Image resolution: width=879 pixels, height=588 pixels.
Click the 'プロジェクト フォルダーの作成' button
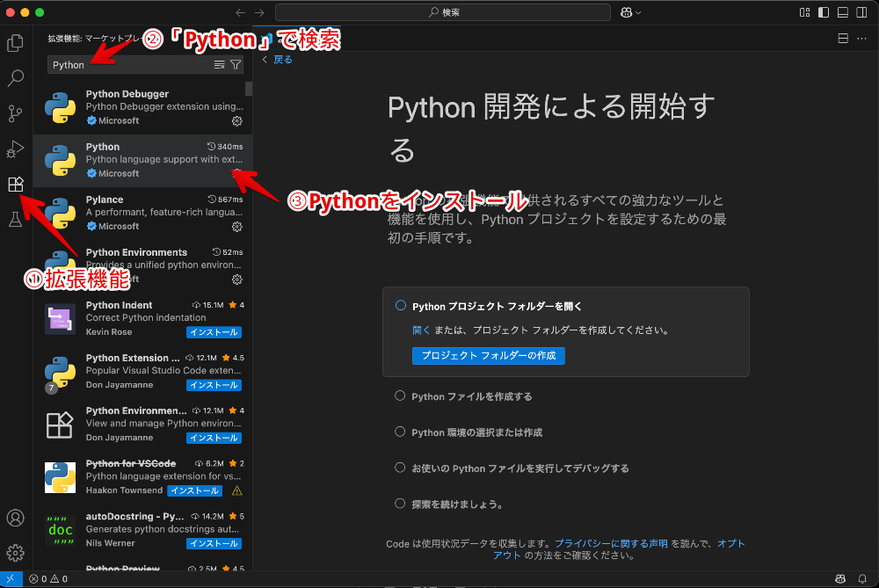(488, 356)
